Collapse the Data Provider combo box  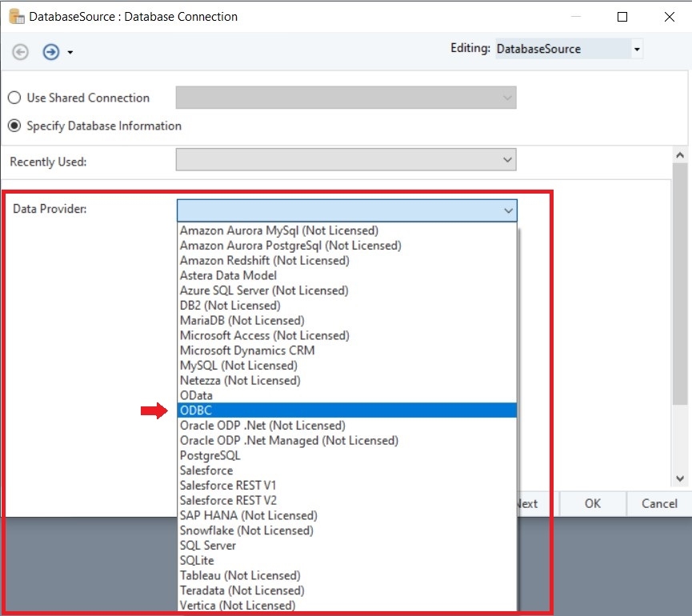click(x=507, y=210)
